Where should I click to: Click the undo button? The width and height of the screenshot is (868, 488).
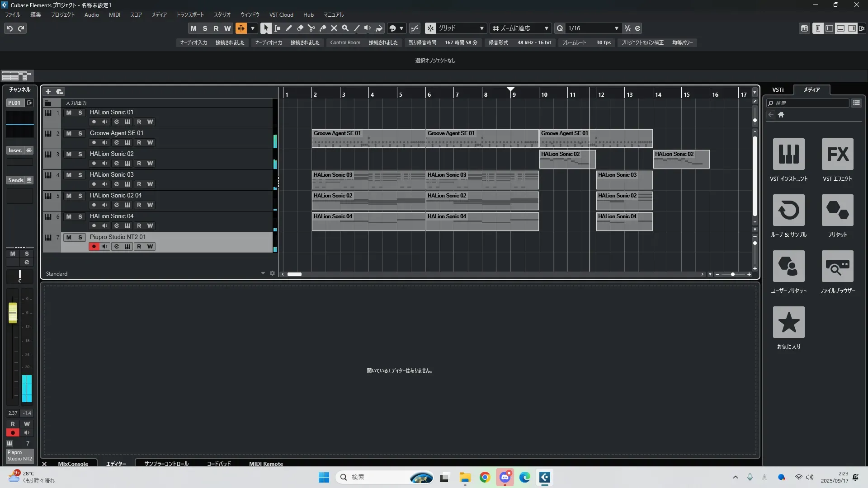point(9,28)
